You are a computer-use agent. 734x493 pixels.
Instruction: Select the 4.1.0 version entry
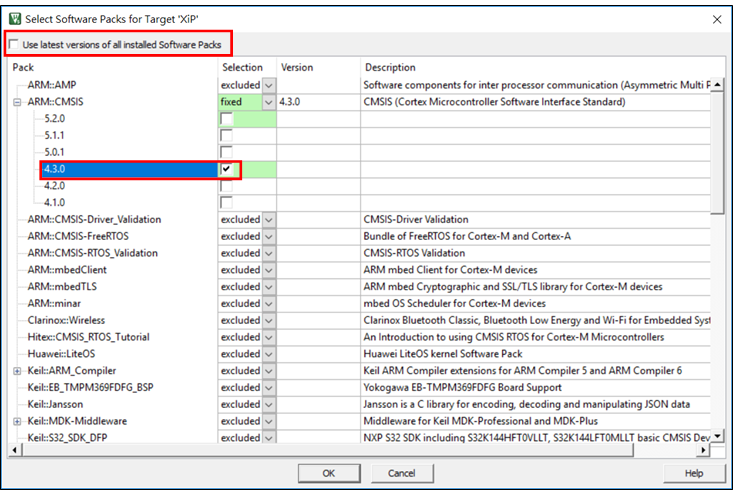pos(54,203)
